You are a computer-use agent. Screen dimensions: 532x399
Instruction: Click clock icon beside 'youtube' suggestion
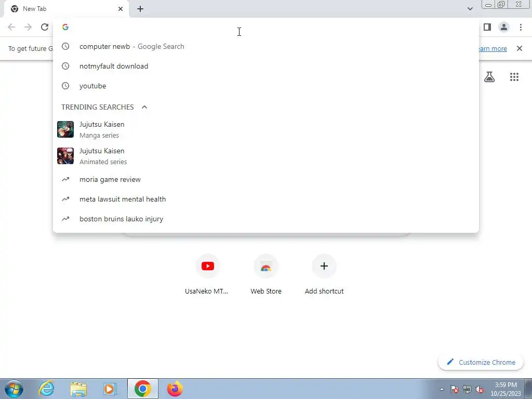point(65,86)
